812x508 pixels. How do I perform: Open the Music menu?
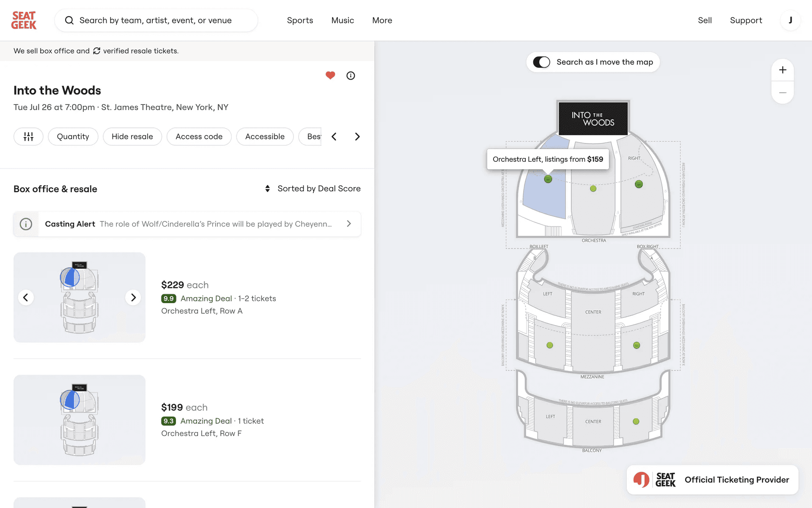point(343,20)
